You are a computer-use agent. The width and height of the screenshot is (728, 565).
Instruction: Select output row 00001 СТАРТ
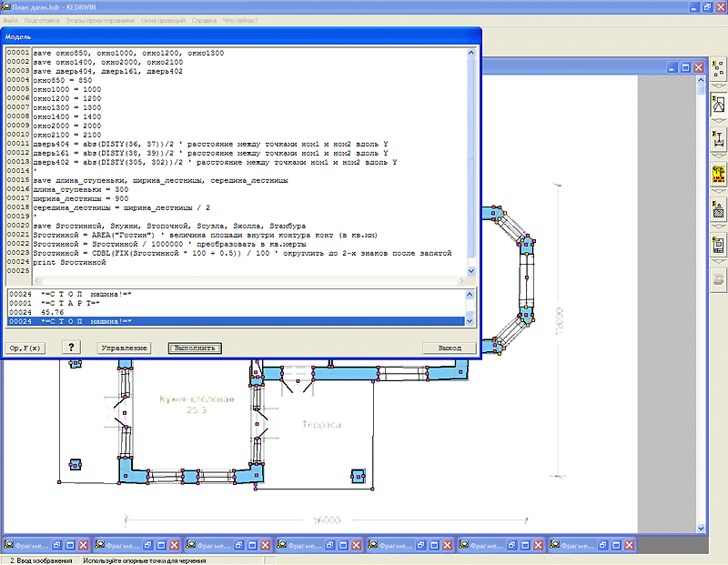[x=236, y=303]
